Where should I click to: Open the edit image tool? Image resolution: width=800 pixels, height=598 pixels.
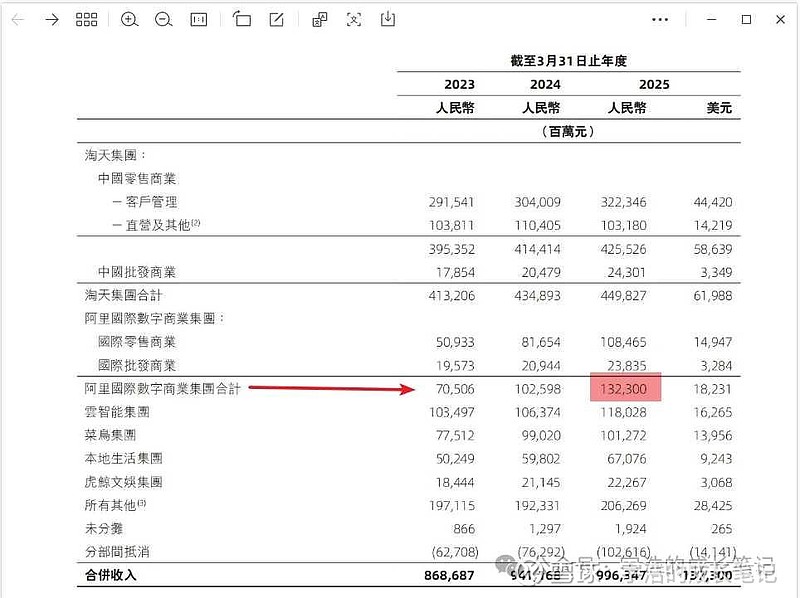tap(277, 20)
